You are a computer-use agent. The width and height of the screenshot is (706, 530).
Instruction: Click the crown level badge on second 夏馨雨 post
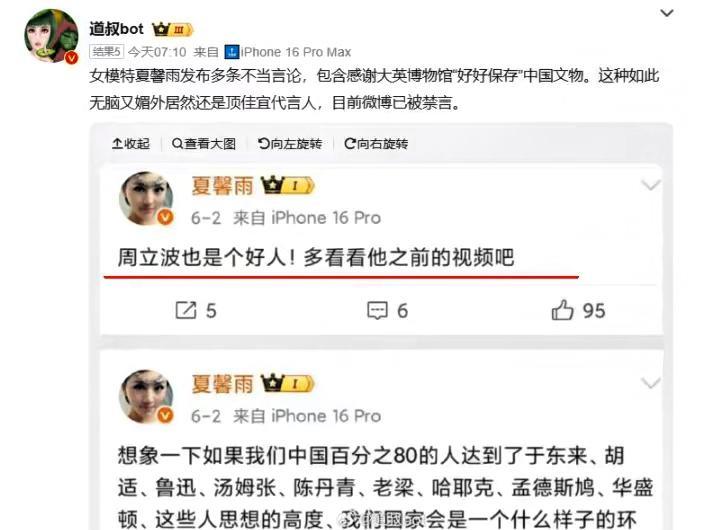(x=287, y=384)
